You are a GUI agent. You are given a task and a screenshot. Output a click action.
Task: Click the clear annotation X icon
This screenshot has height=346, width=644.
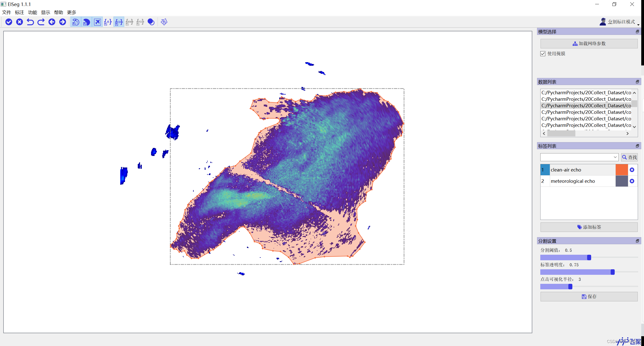point(20,22)
